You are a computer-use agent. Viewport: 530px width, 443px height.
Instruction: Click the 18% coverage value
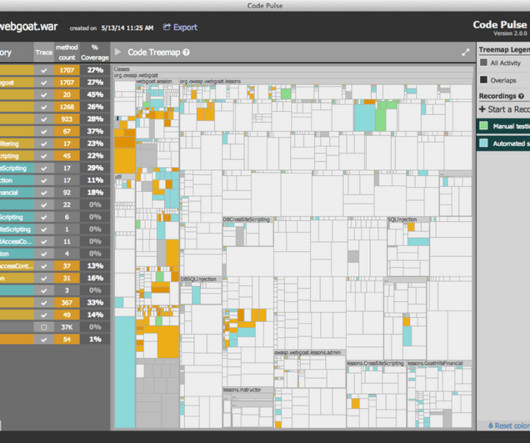[95, 193]
